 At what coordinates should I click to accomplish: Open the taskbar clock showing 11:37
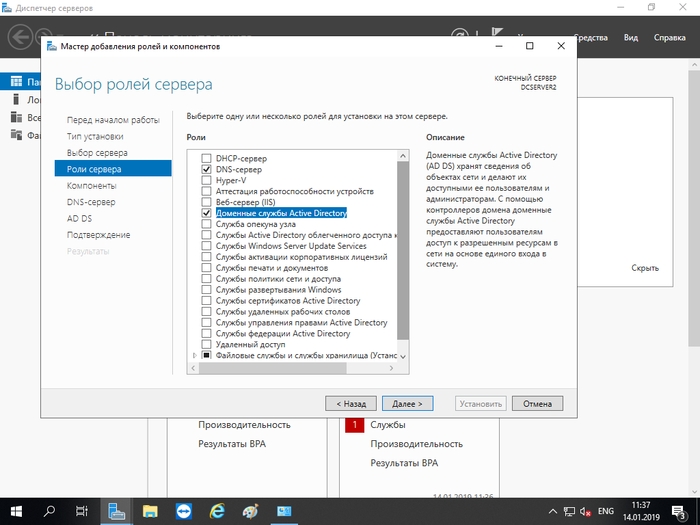[641, 511]
